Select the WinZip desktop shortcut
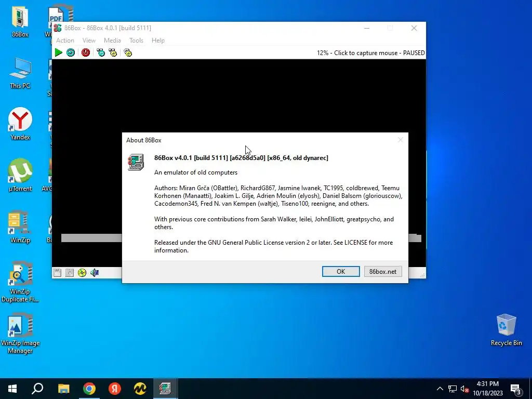Image resolution: width=532 pixels, height=399 pixels. coord(20,227)
